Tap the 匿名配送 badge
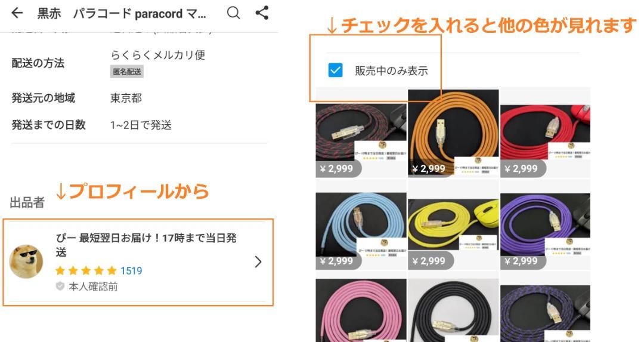Screen dimensions: 644x342 pos(127,72)
